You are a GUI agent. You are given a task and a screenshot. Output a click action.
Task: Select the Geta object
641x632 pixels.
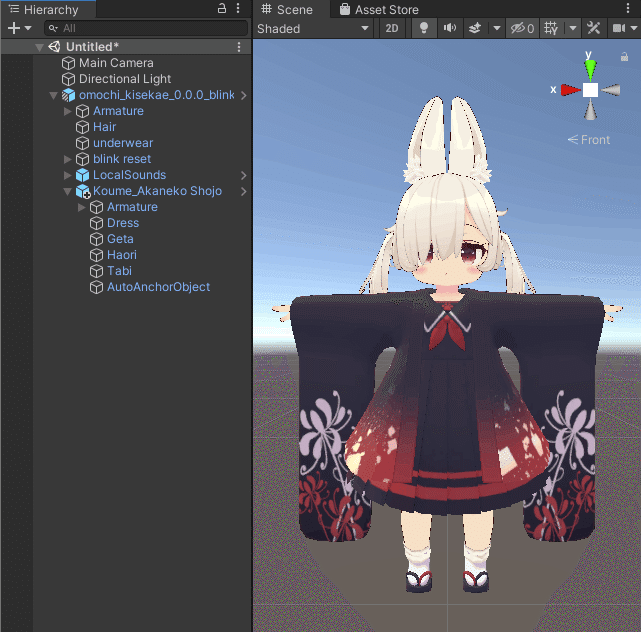point(120,239)
